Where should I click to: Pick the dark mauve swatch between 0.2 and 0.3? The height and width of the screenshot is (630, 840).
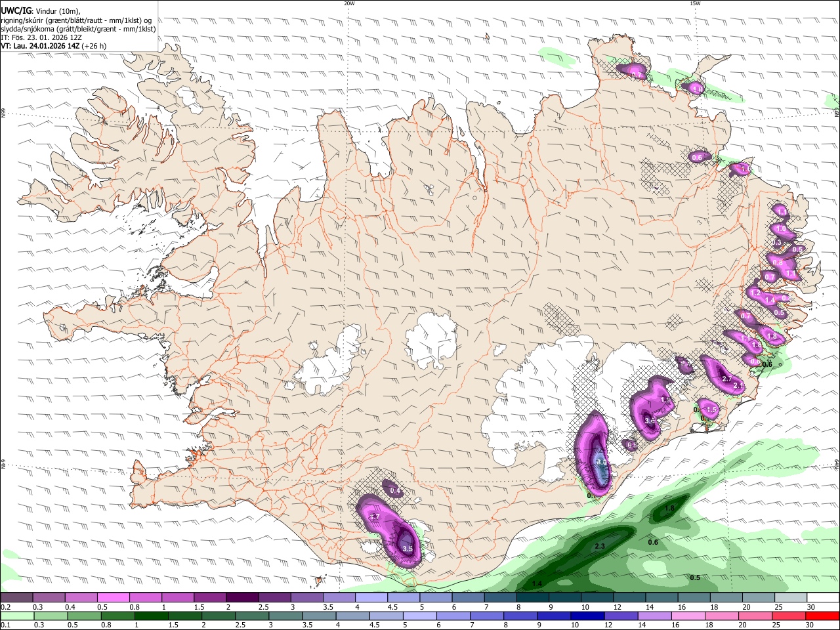click(16, 597)
